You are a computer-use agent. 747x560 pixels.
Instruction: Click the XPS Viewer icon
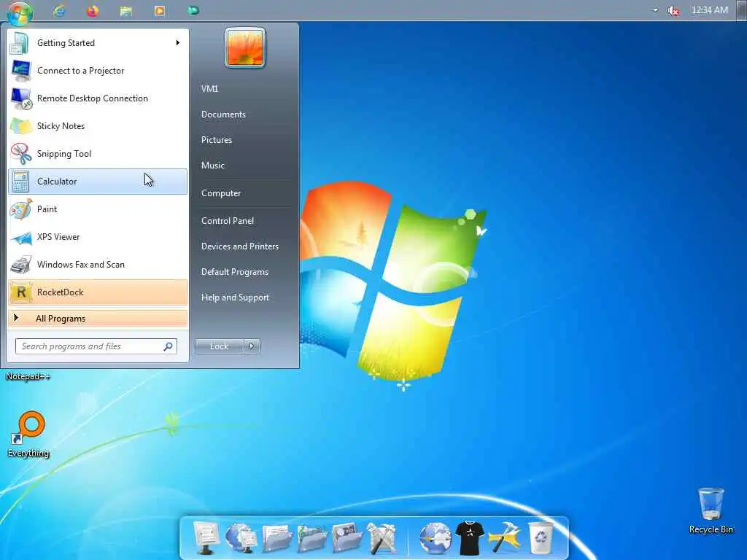[x=21, y=237]
